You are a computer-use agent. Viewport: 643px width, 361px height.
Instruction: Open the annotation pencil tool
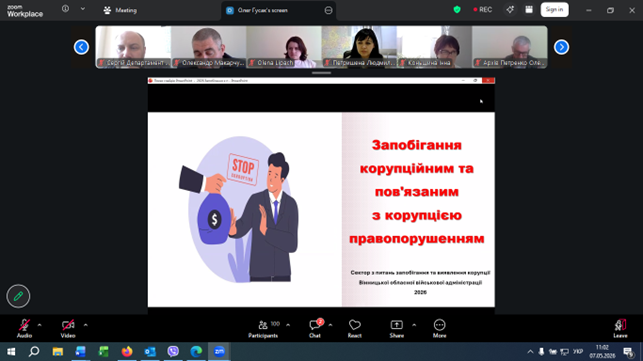(x=18, y=296)
